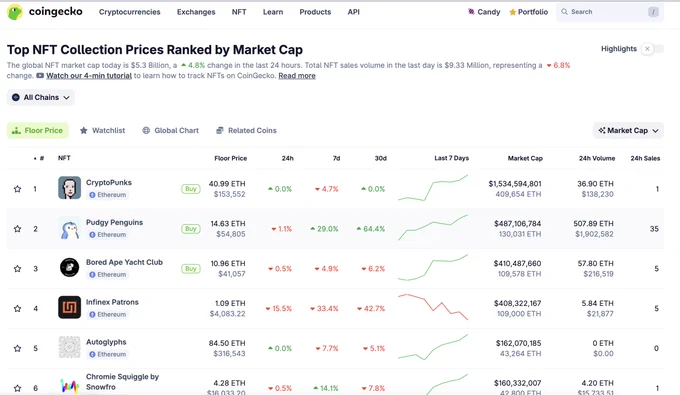Toggle the Highlights switch
The width and height of the screenshot is (680, 395).
[653, 49]
